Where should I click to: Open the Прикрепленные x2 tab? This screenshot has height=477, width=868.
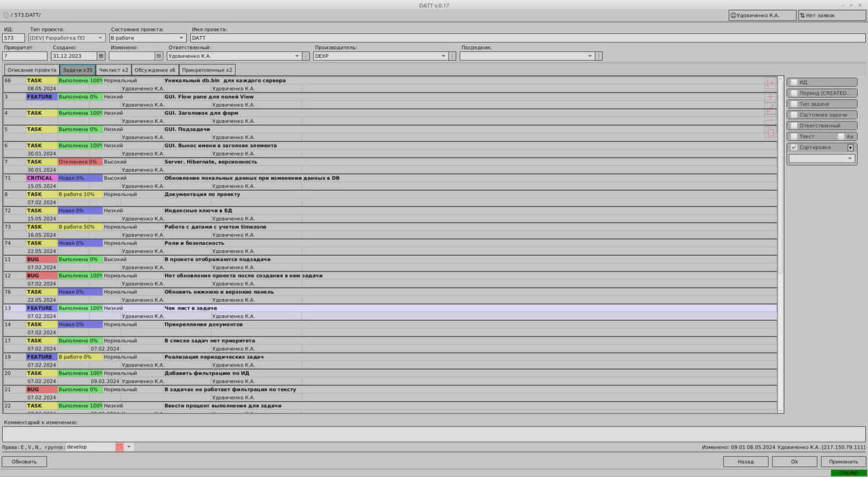(x=208, y=70)
